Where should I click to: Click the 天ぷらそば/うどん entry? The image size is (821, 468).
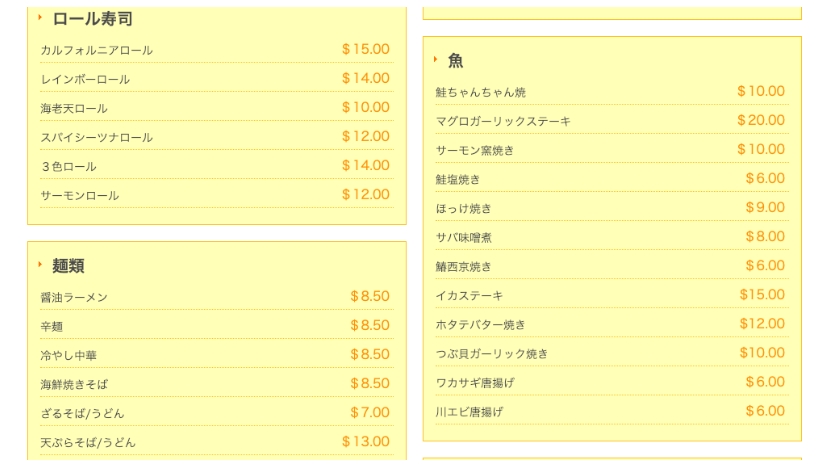pos(88,443)
